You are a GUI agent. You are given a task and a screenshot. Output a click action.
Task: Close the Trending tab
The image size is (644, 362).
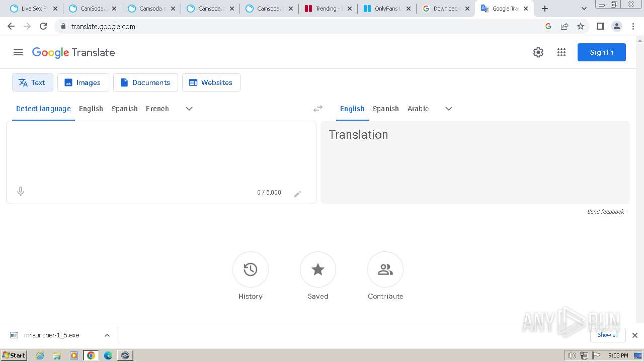coord(350,9)
